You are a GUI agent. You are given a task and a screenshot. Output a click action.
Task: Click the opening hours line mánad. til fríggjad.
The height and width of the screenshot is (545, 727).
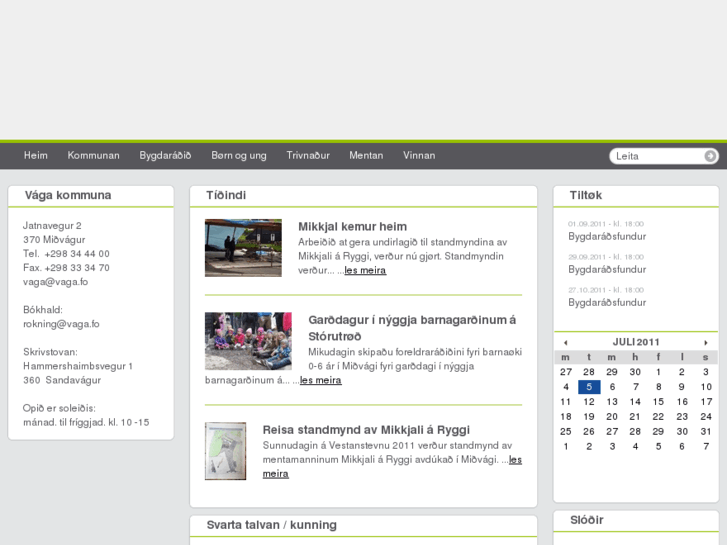(x=86, y=423)
